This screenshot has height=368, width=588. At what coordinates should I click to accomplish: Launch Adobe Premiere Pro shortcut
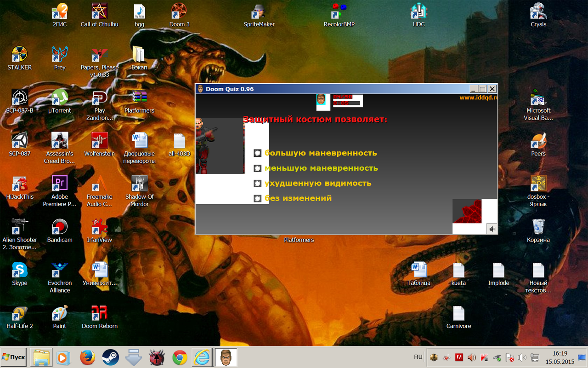tap(60, 191)
